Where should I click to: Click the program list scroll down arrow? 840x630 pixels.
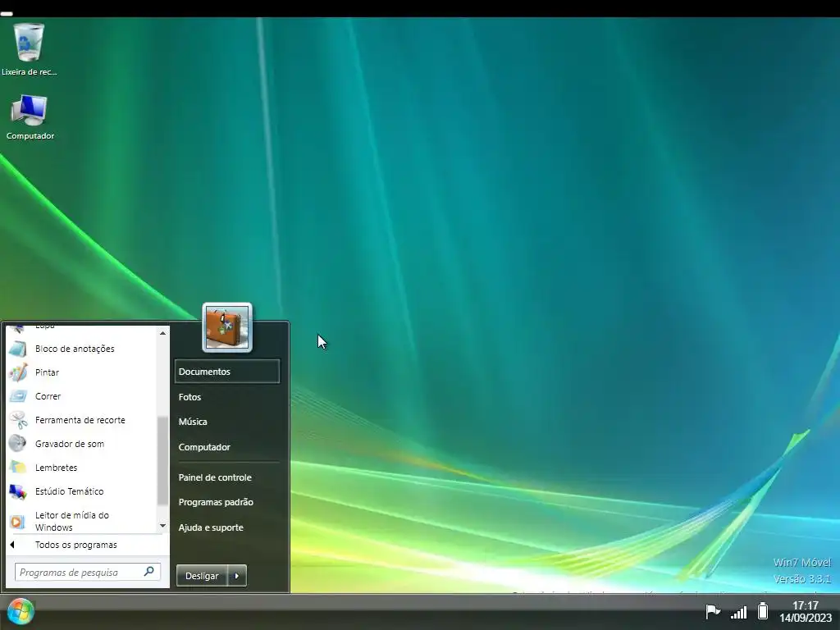[x=163, y=526]
